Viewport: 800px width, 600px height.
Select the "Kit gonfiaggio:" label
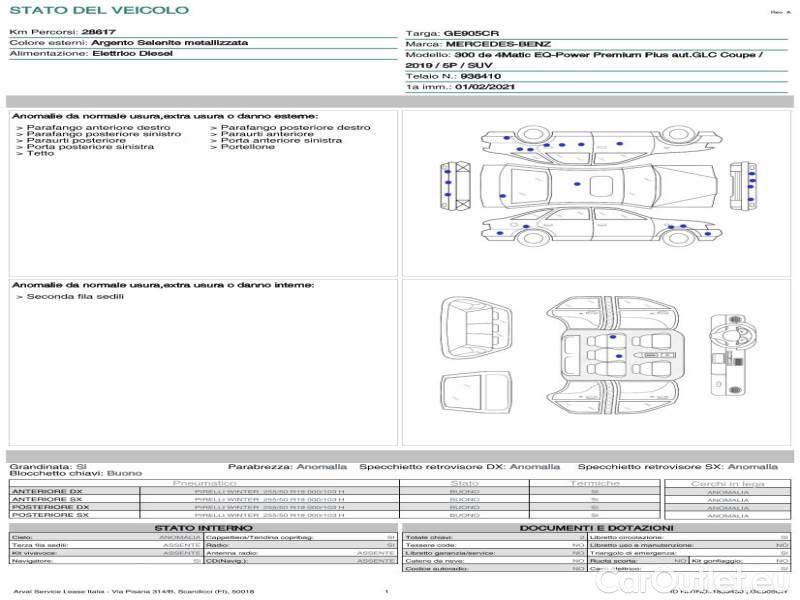717,561
